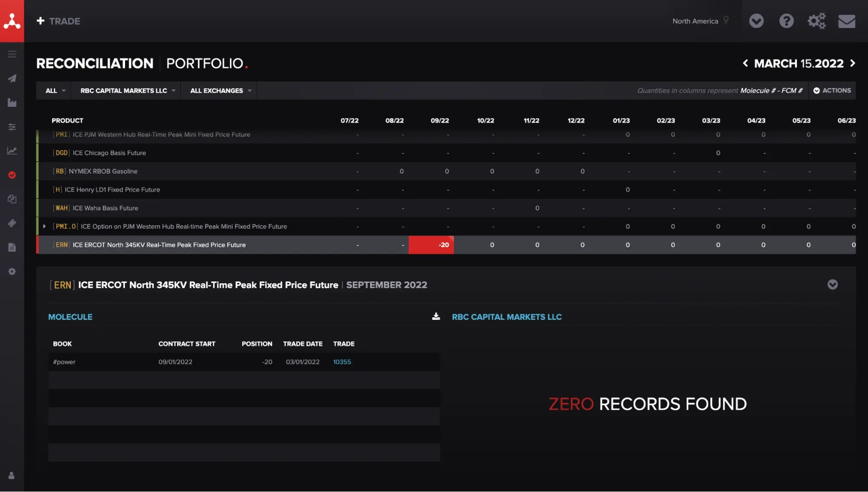Click the MARCH 15.2022 date label
The width and height of the screenshot is (868, 492).
point(799,63)
